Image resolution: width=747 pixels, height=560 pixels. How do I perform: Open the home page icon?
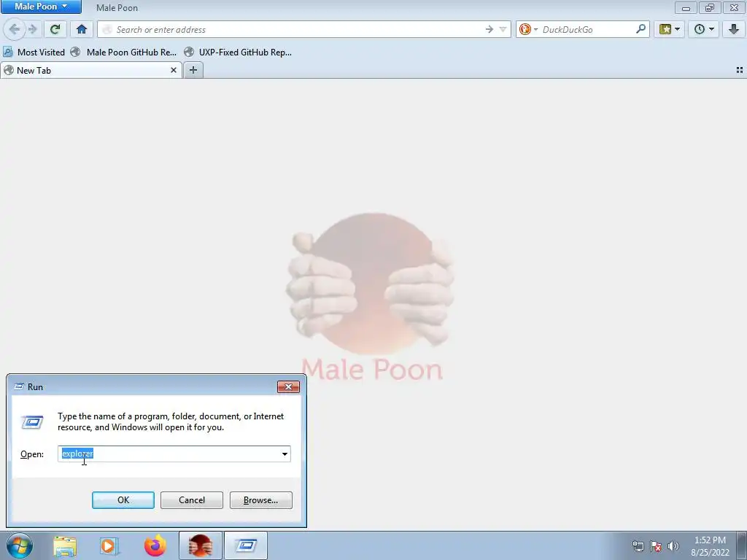(x=82, y=29)
